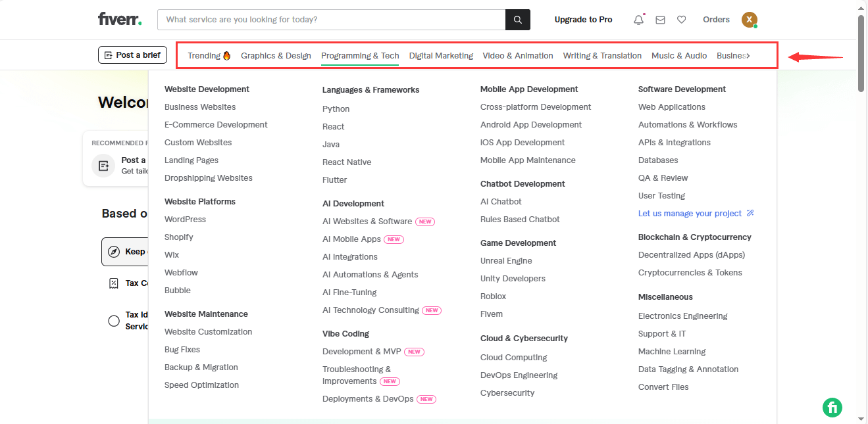The height and width of the screenshot is (424, 868).
Task: Open the Roblox category
Action: click(x=493, y=296)
